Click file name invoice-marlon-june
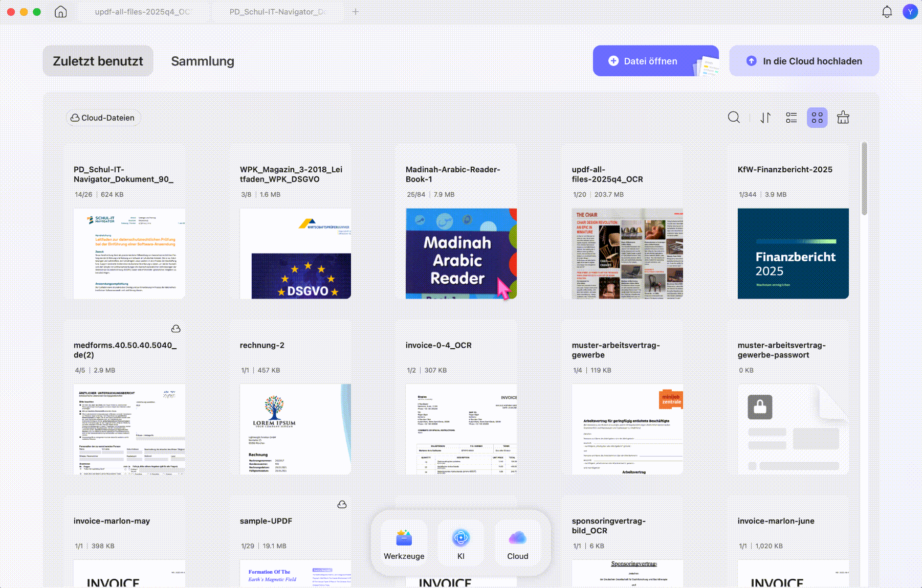Viewport: 922px width, 588px height. [x=776, y=521]
